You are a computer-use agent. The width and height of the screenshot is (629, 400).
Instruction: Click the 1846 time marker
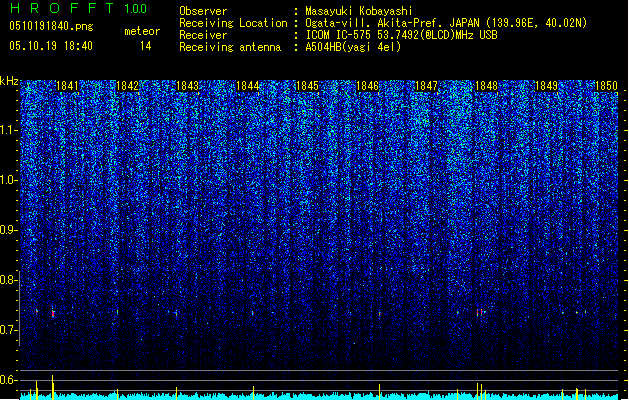click(x=367, y=86)
